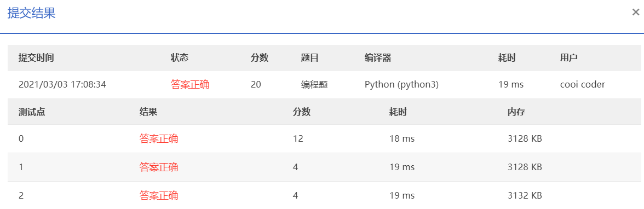Screen dimensions: 644x209
Task: Click the 状态 column header
Action: pyautogui.click(x=180, y=58)
